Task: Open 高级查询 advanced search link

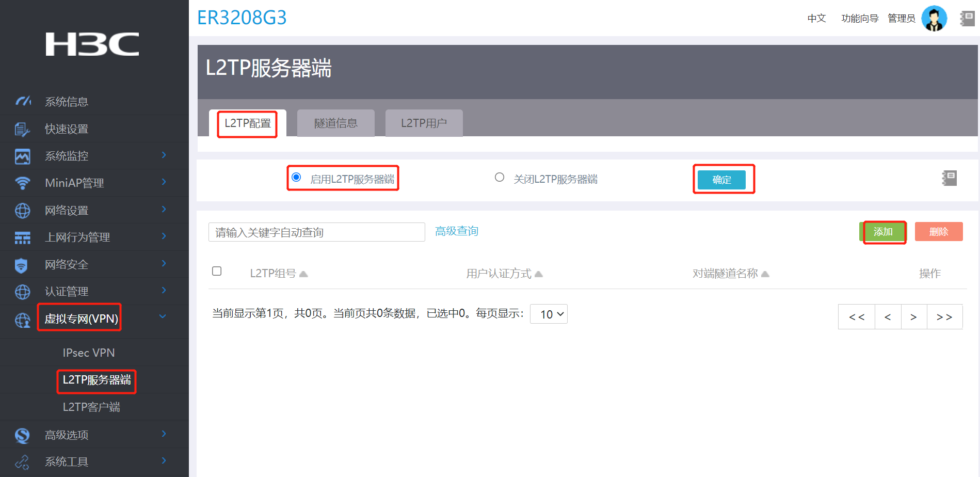Action: pyautogui.click(x=457, y=231)
